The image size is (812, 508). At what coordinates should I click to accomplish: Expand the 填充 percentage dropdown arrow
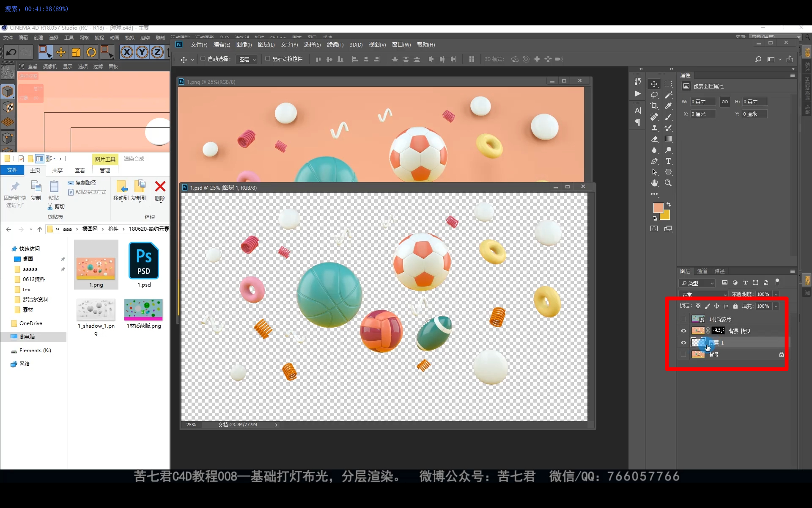click(x=776, y=306)
